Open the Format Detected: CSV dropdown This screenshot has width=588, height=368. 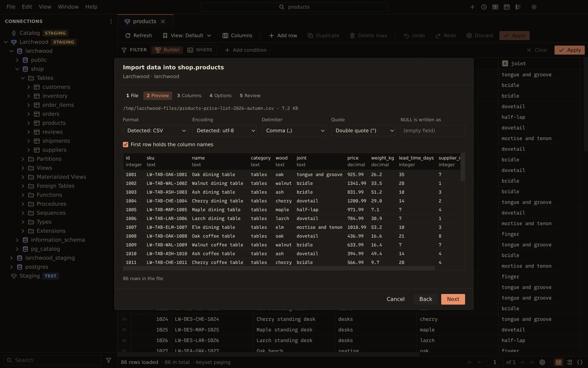click(x=155, y=131)
